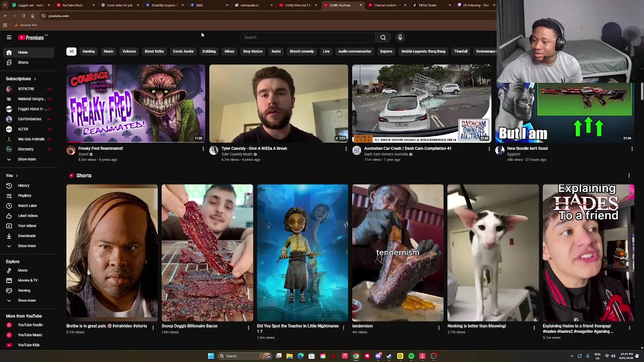Click the YouTube search input field

(308, 37)
